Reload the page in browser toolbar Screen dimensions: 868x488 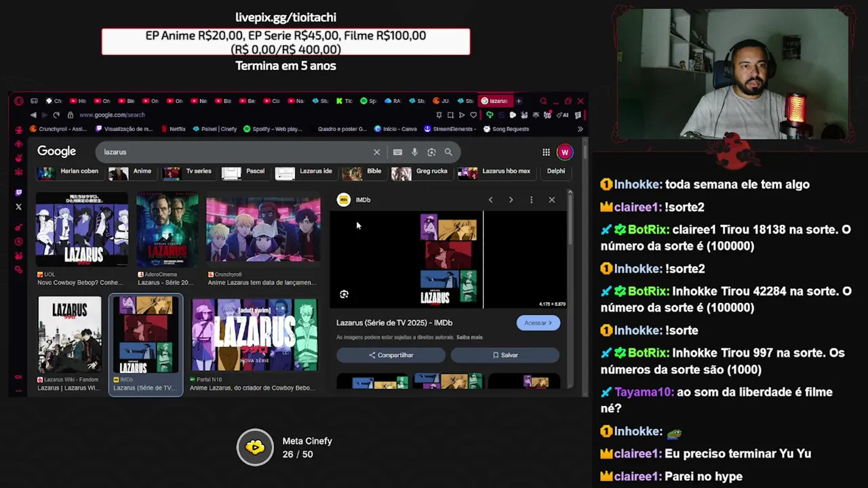coord(56,115)
